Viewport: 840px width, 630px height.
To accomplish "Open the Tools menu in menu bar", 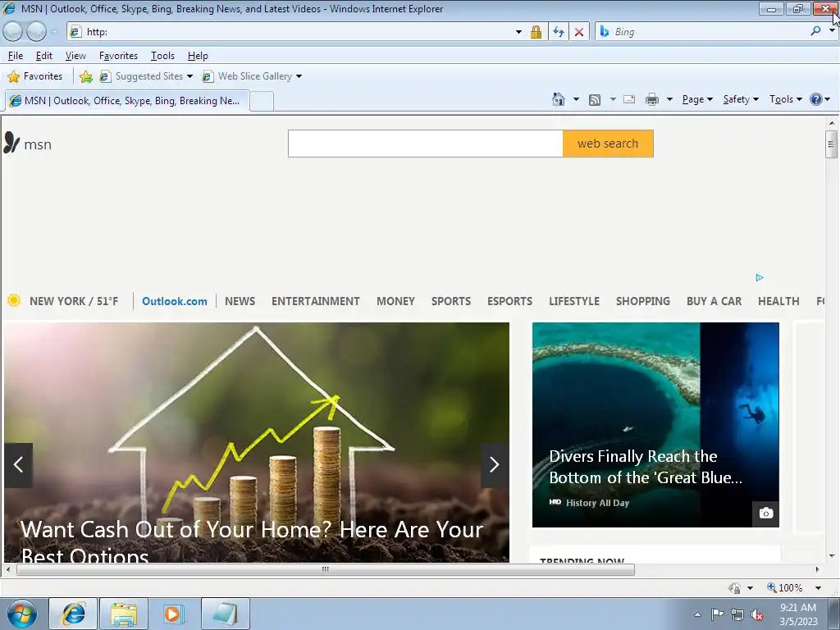I will coord(163,56).
